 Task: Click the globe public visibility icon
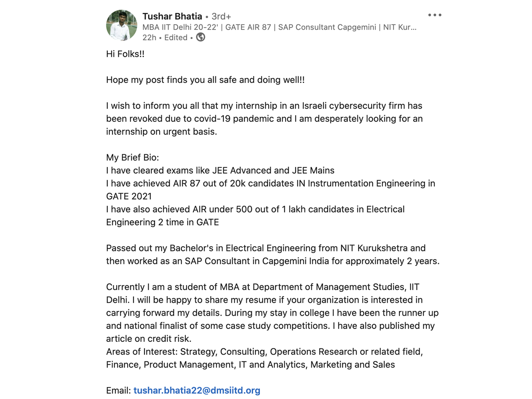201,37
